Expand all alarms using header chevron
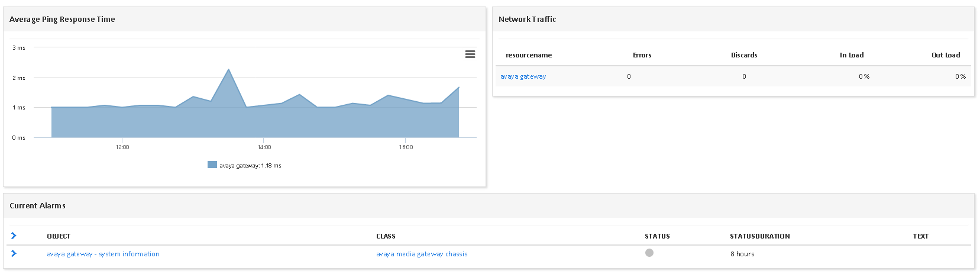Screen dimensions: 980x277 point(14,236)
